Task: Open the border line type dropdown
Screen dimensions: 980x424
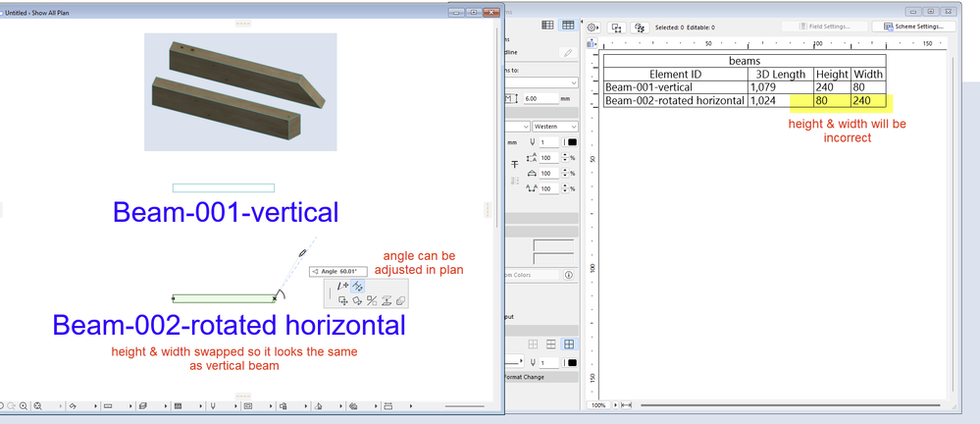Action: click(x=514, y=362)
